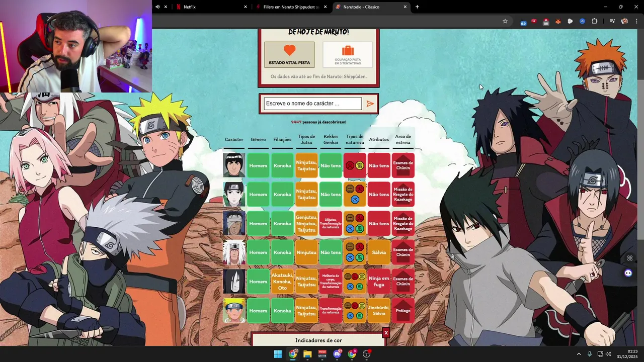
Task: Close the Narutodle tab
Action: (405, 7)
